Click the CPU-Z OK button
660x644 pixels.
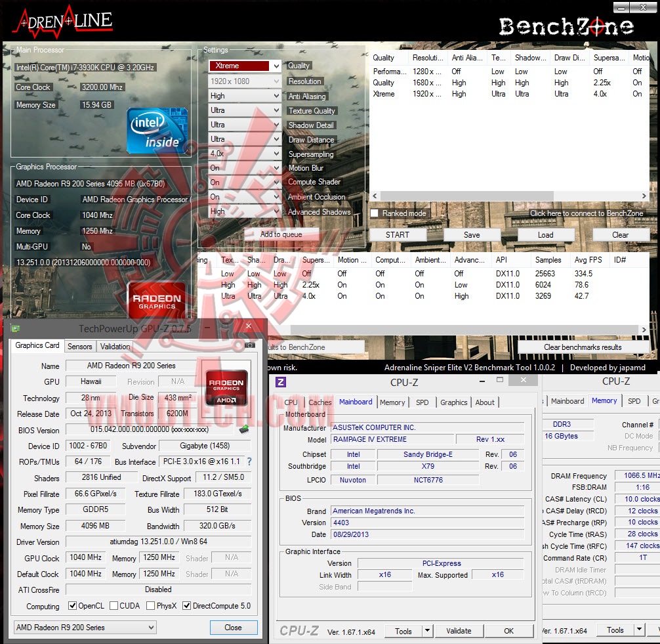point(508,630)
